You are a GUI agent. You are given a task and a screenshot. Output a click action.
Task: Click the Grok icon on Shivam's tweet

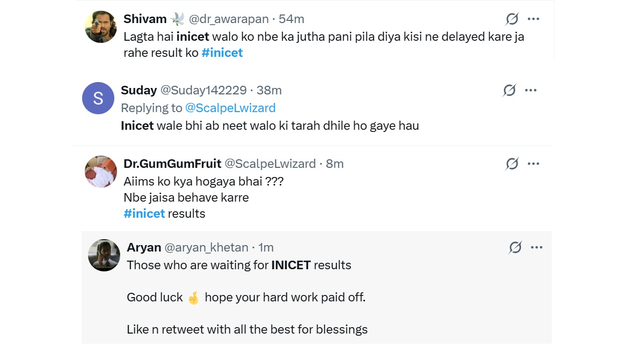tap(511, 18)
